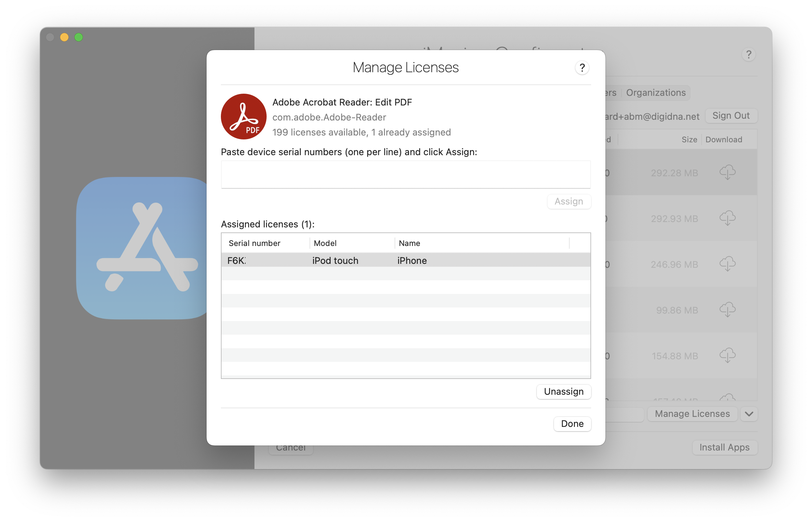Viewport: 812px width, 522px height.
Task: Open help in the background window
Action: point(748,54)
